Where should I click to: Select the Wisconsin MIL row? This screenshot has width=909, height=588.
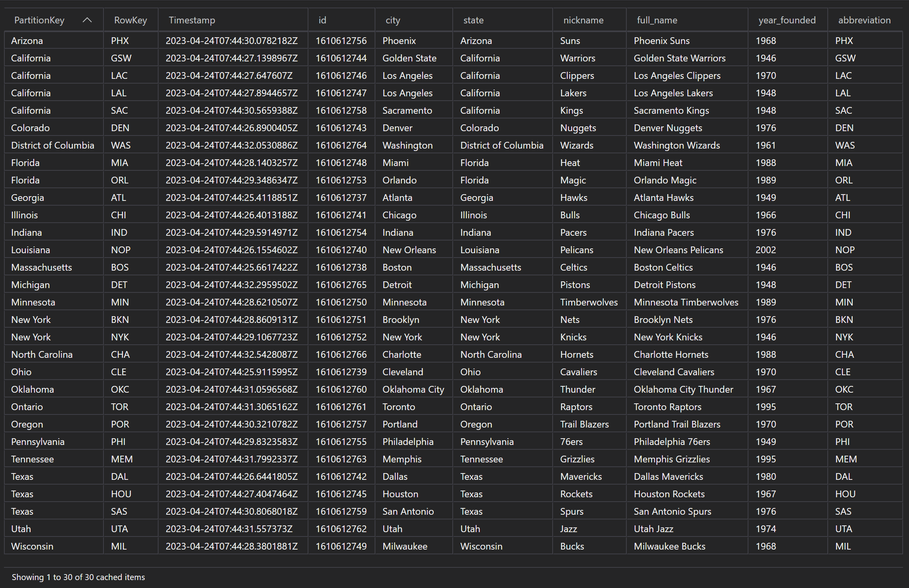coord(32,546)
